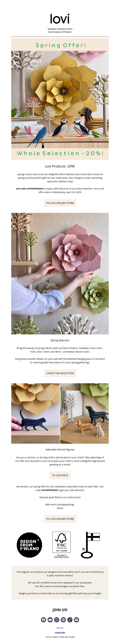Open the YouTube social icon

[50, 620]
